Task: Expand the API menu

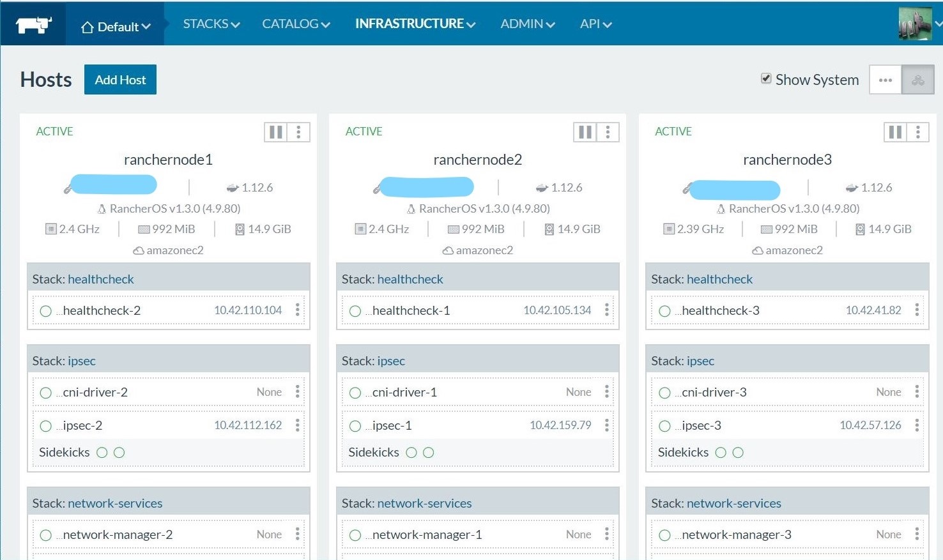Action: coord(595,24)
